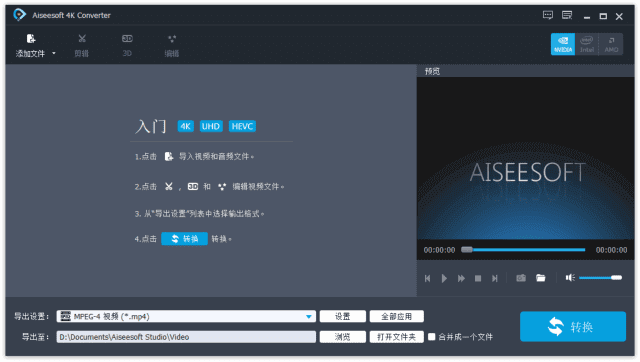This screenshot has height=362, width=640.
Task: Open the 3D settings tool
Action: (127, 45)
